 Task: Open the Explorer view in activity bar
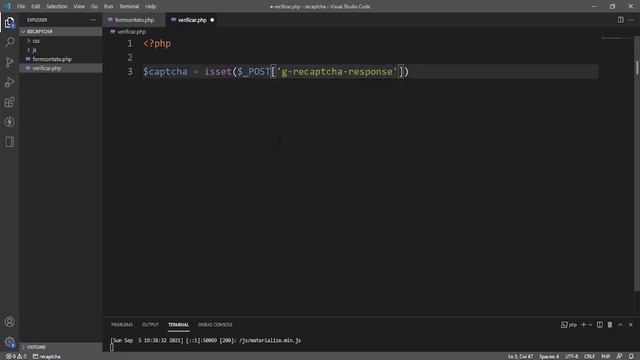coord(9,22)
